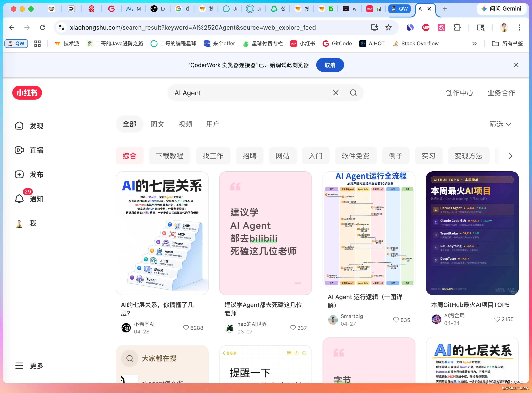Reload the page
The height and width of the screenshot is (393, 532).
(x=43, y=28)
